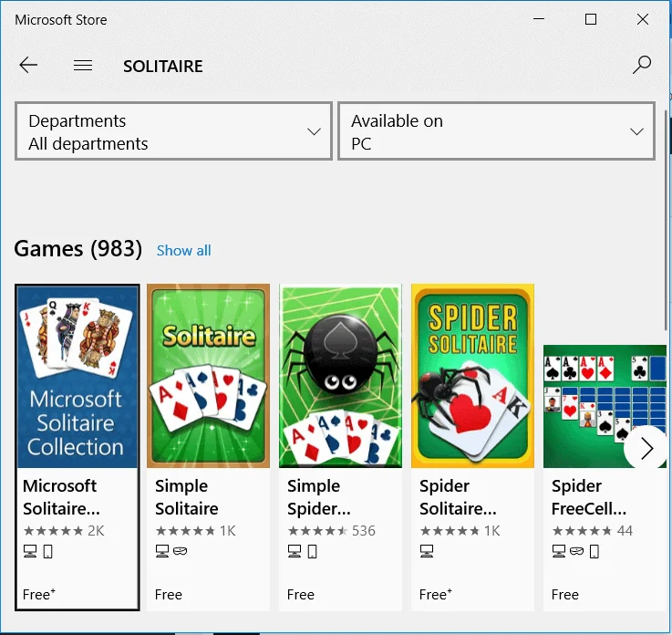Open Simple Solitaire cover image

tap(208, 376)
